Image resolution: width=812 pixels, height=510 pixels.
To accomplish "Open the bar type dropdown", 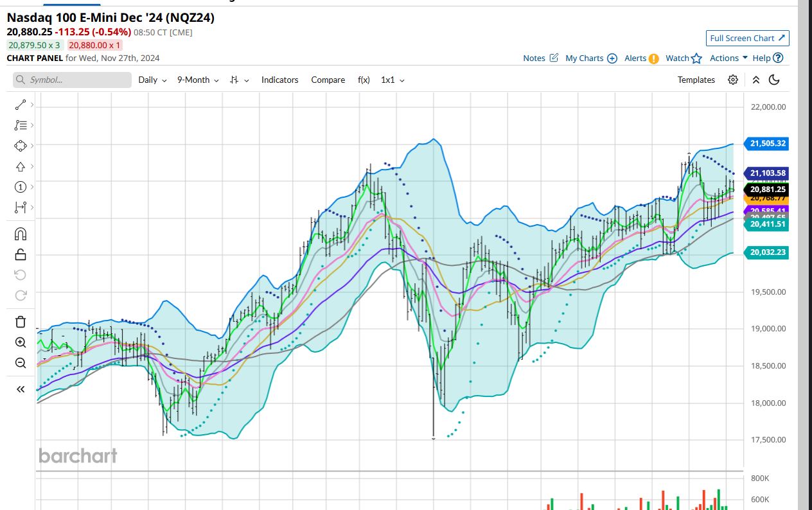I will pyautogui.click(x=239, y=80).
